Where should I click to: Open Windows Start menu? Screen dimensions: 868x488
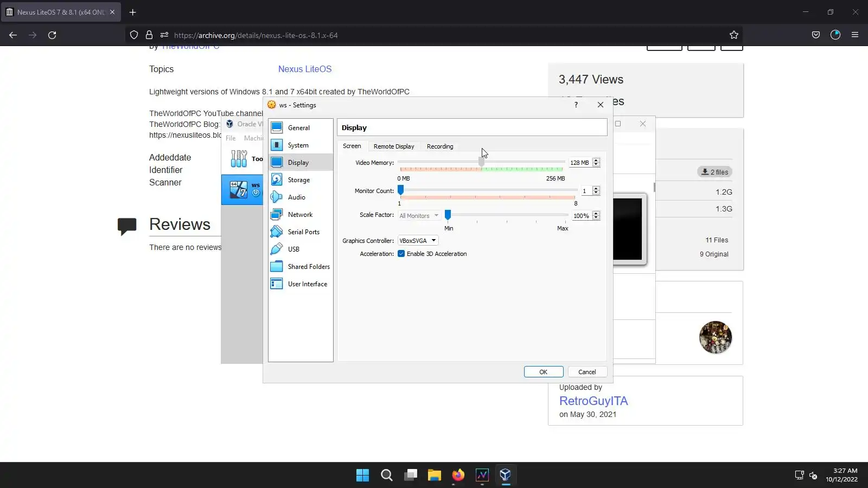point(362,476)
